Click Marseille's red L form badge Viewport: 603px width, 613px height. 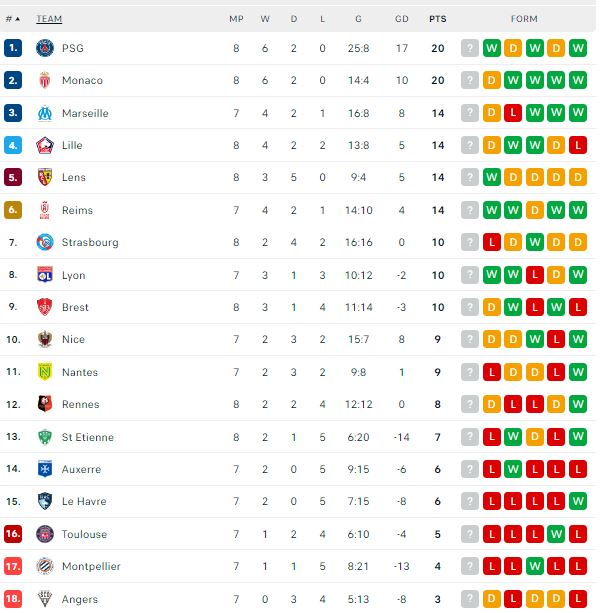click(513, 113)
